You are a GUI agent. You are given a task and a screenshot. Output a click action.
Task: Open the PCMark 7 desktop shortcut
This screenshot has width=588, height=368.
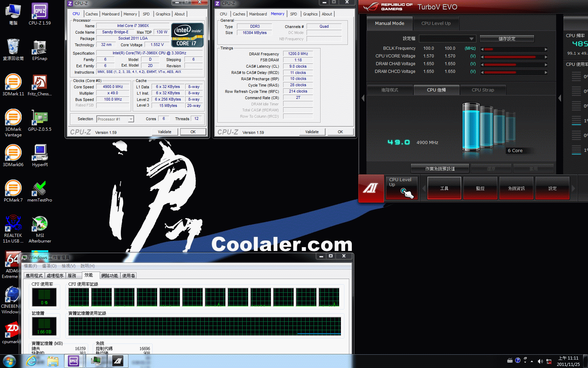pyautogui.click(x=13, y=191)
